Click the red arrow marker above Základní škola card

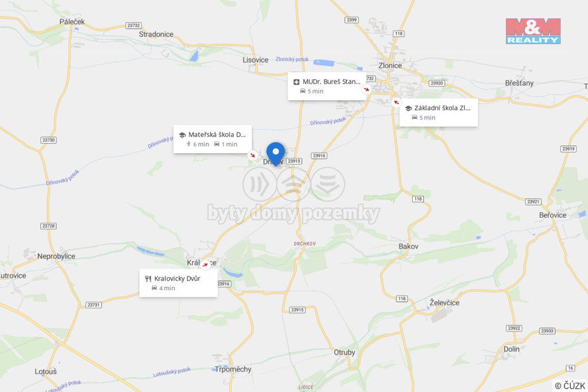[396, 102]
